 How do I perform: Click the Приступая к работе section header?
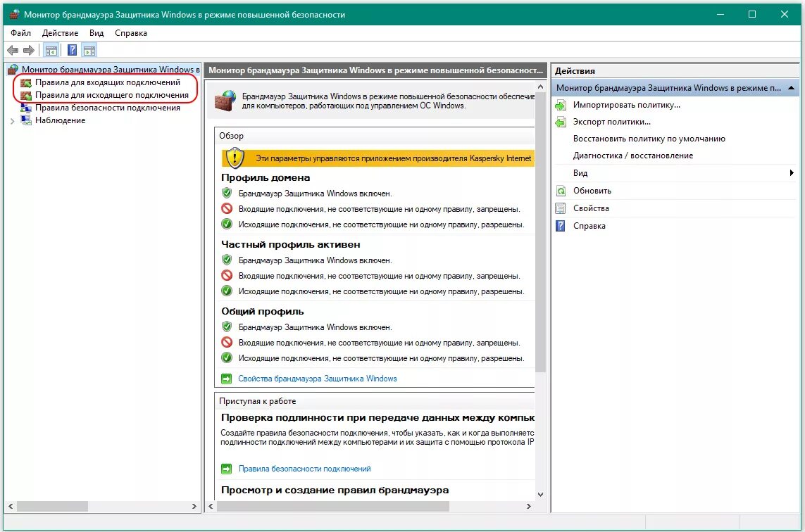(375, 401)
